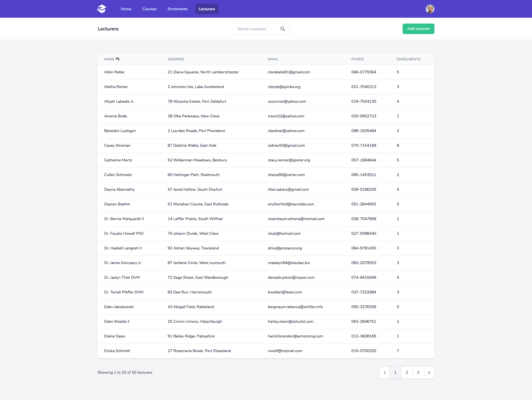Viewport: 532px width, 400px height.
Task: Select lecturer Dr. Jamie Gorczany Jr.
Action: click(123, 263)
